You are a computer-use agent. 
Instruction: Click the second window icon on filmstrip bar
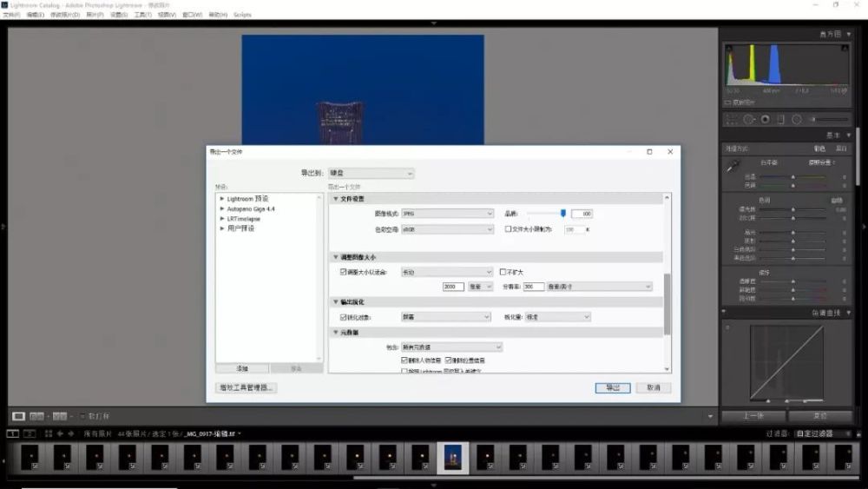pos(30,433)
